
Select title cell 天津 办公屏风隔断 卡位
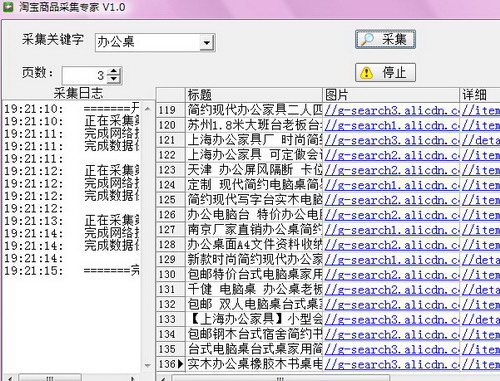(254, 170)
